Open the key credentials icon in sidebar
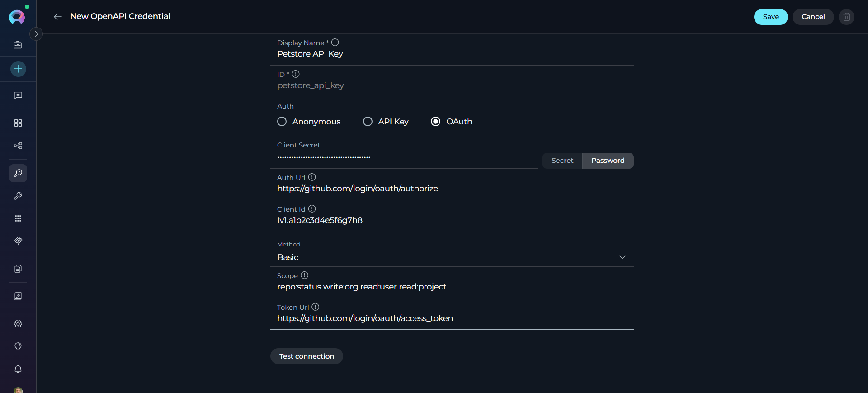The width and height of the screenshot is (868, 393). pos(18,173)
